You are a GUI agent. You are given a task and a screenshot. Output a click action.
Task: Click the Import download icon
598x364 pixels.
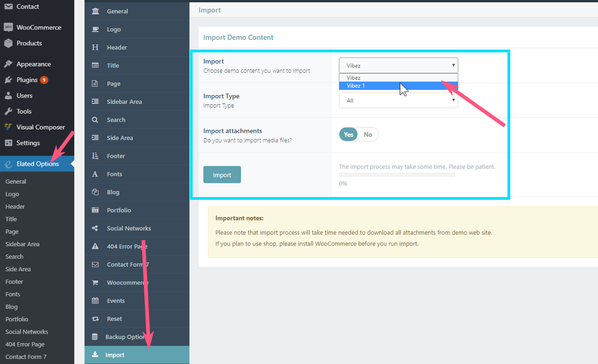tap(95, 355)
